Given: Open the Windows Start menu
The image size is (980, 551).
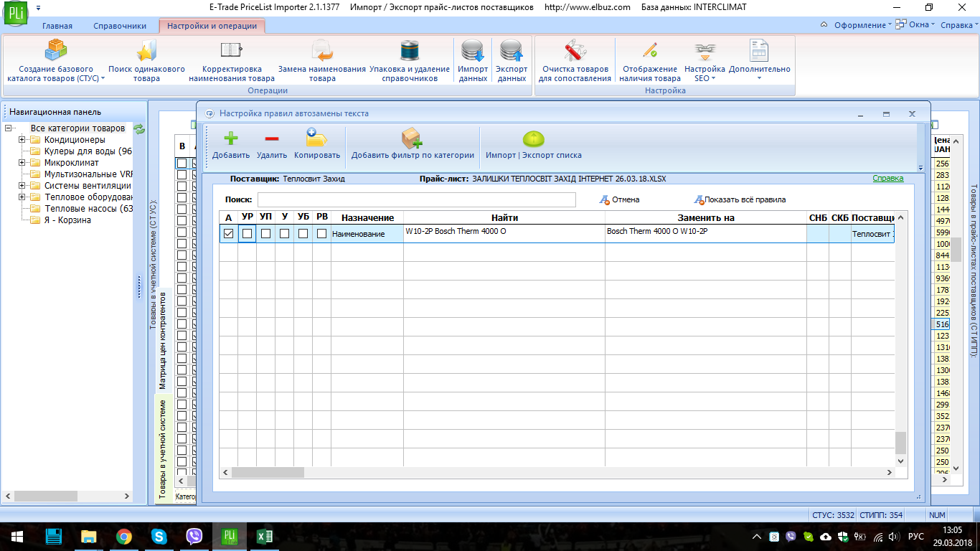Looking at the screenshot, I should 17,536.
